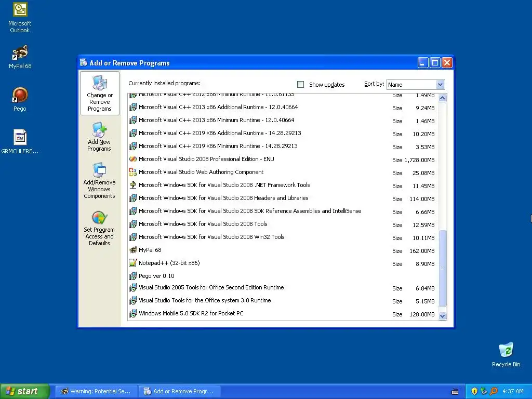Click the .NET Framework Tools SDK row icon

pos(133,185)
